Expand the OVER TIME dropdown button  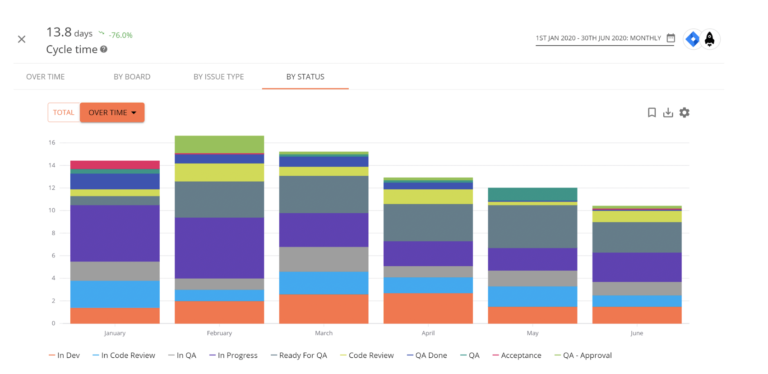tap(112, 113)
